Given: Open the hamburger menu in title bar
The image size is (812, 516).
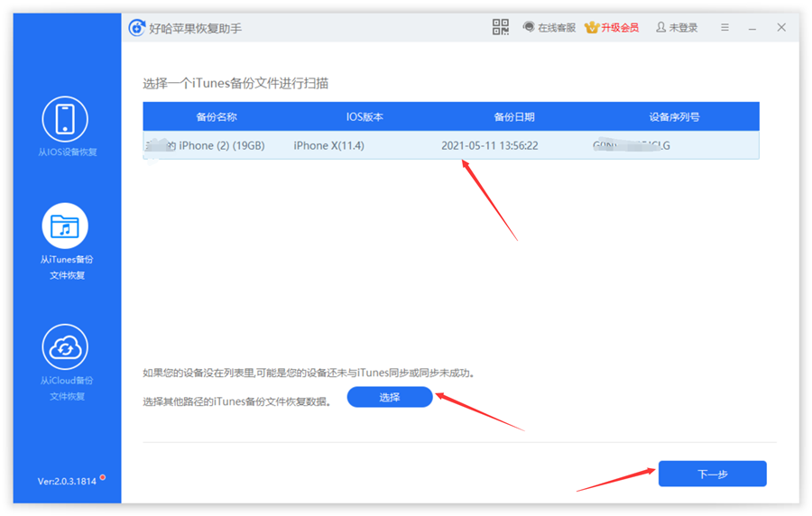Looking at the screenshot, I should tap(725, 27).
